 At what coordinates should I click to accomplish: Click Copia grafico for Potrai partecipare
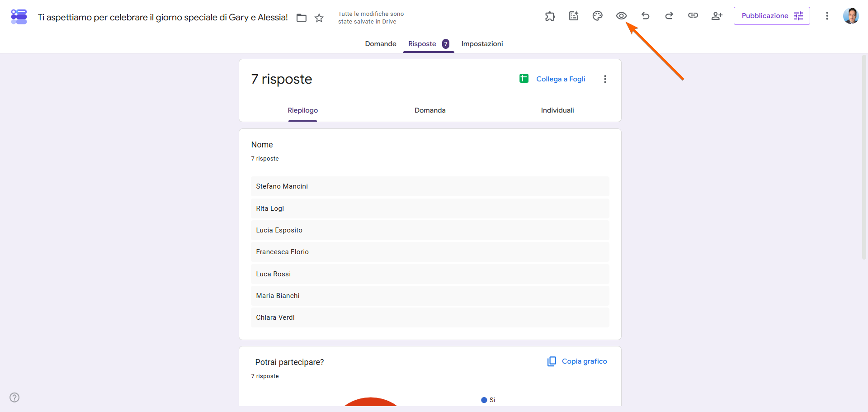577,361
